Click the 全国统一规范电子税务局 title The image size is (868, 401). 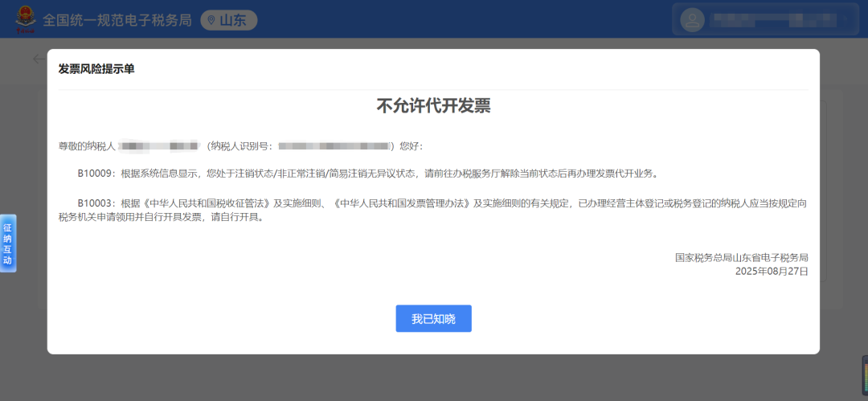[117, 21]
